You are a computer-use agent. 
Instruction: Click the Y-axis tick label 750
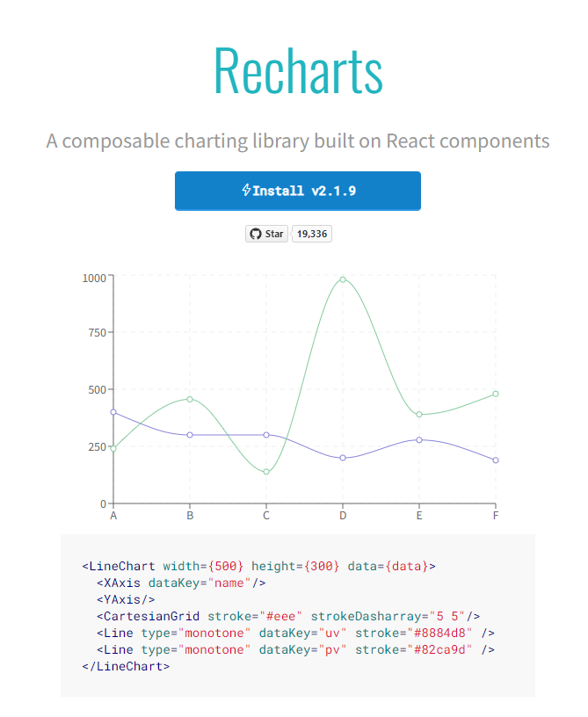94,333
